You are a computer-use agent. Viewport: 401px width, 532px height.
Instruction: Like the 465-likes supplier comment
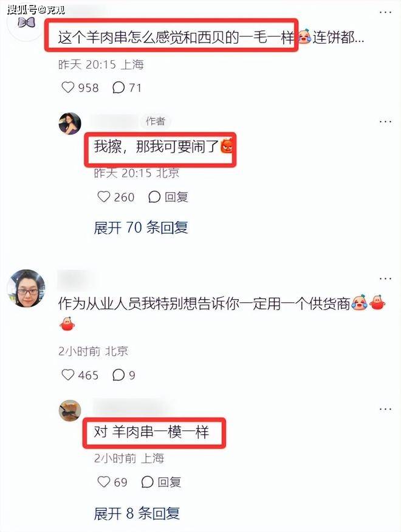click(68, 375)
